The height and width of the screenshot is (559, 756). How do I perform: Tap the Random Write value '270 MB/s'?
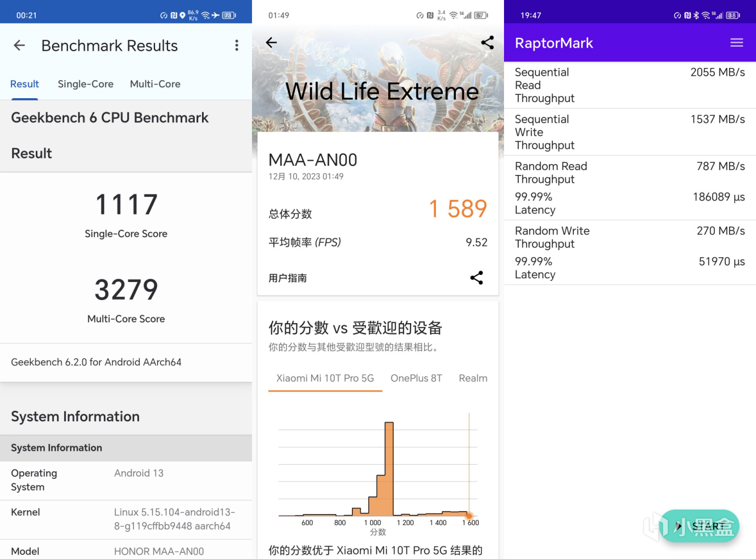[721, 231]
